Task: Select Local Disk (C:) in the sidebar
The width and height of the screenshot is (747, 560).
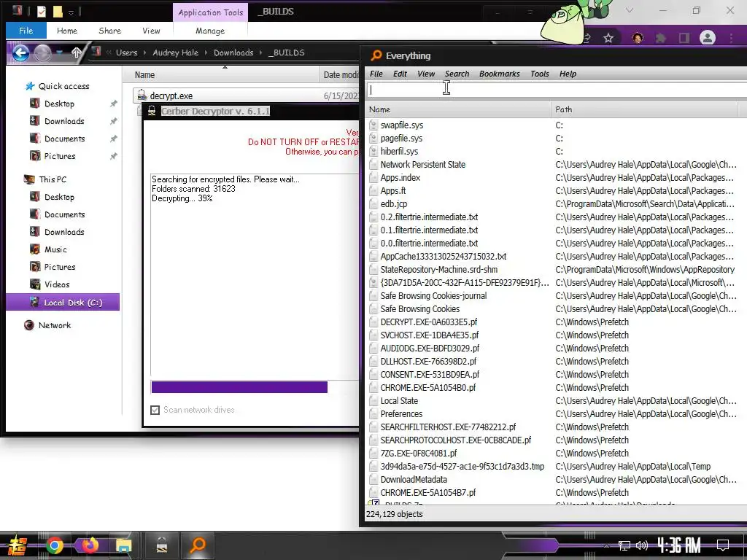Action: [63, 303]
